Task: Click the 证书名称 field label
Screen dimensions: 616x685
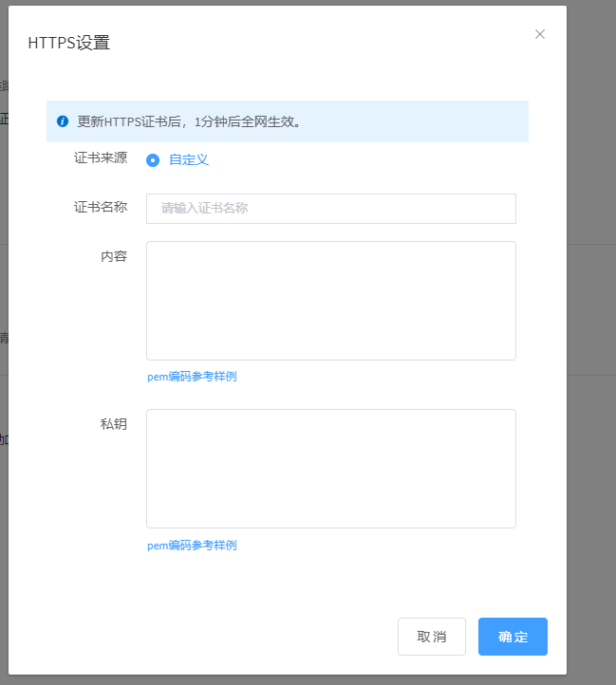Action: (x=101, y=207)
